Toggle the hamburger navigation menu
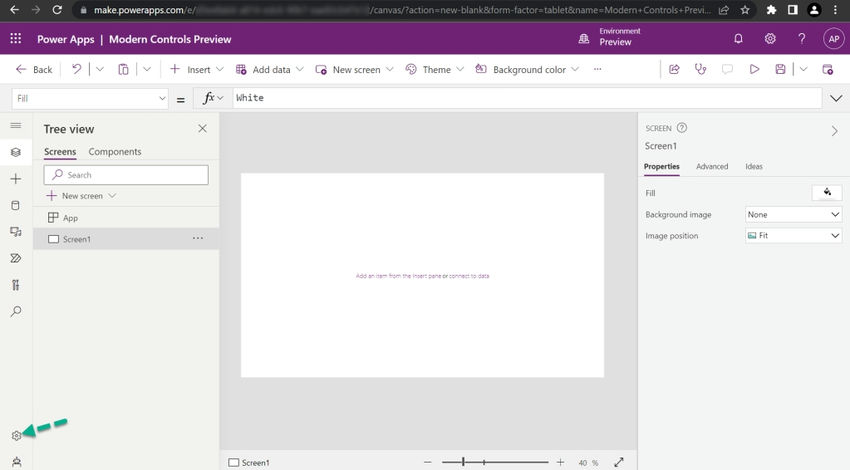 tap(16, 125)
